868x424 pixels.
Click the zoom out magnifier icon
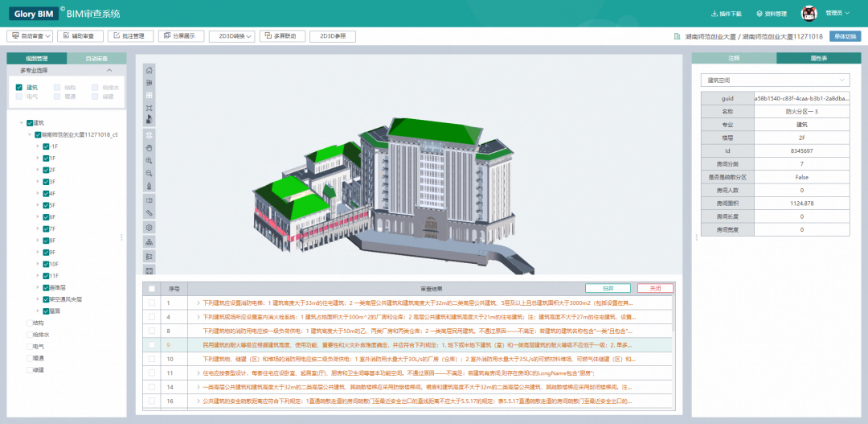[149, 173]
